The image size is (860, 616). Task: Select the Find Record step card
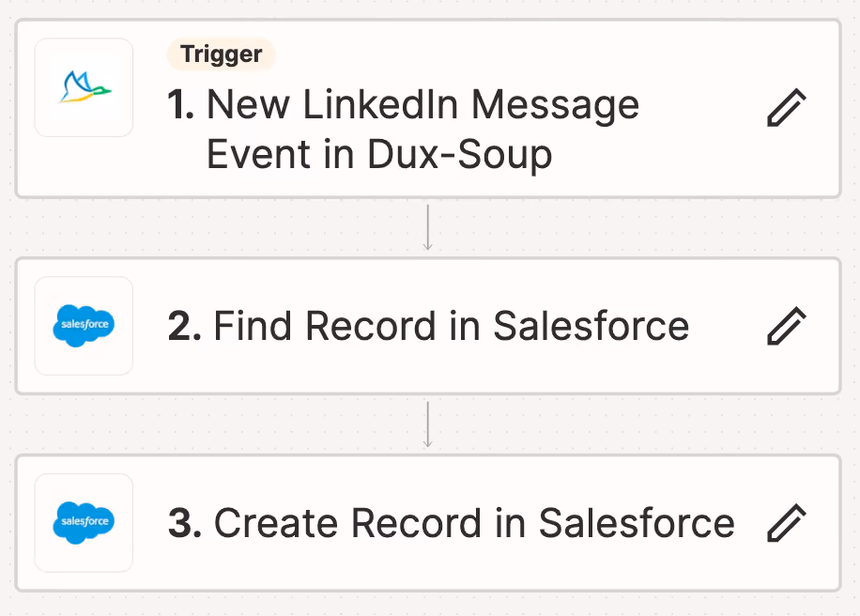click(428, 326)
